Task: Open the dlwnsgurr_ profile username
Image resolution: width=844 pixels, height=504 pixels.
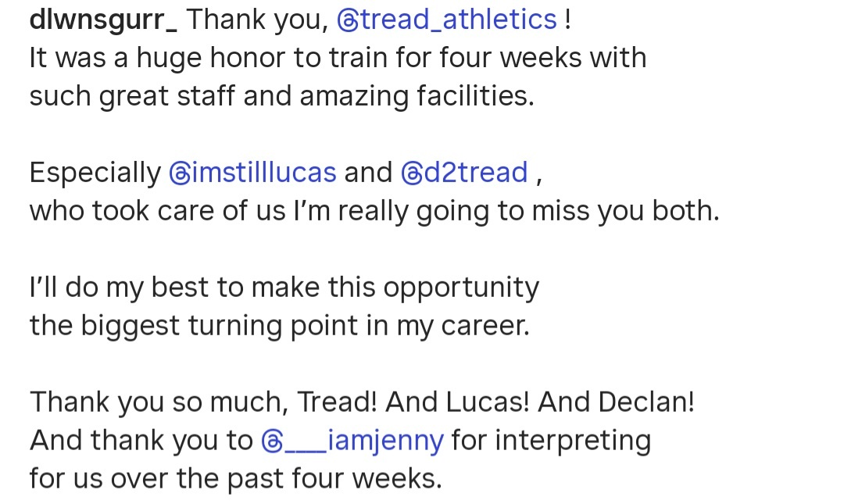Action: point(103,20)
